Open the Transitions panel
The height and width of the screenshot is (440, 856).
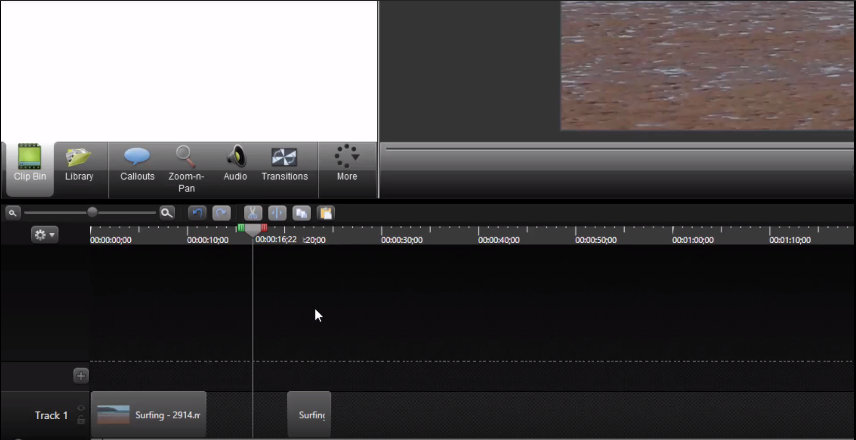pyautogui.click(x=285, y=164)
